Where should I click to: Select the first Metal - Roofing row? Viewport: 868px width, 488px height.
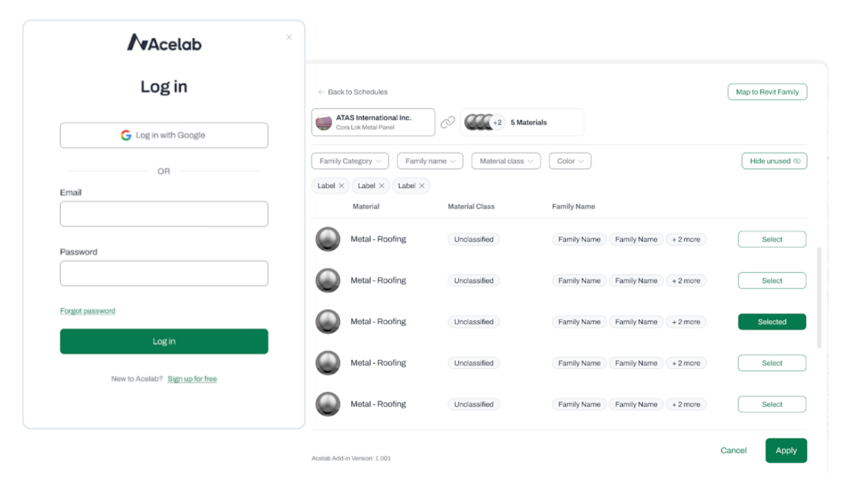pos(772,239)
